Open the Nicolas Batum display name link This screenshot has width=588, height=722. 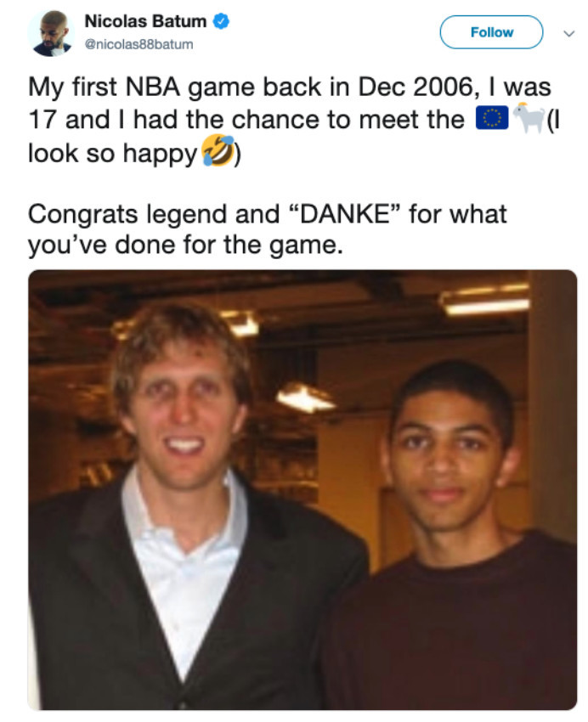[x=145, y=21]
